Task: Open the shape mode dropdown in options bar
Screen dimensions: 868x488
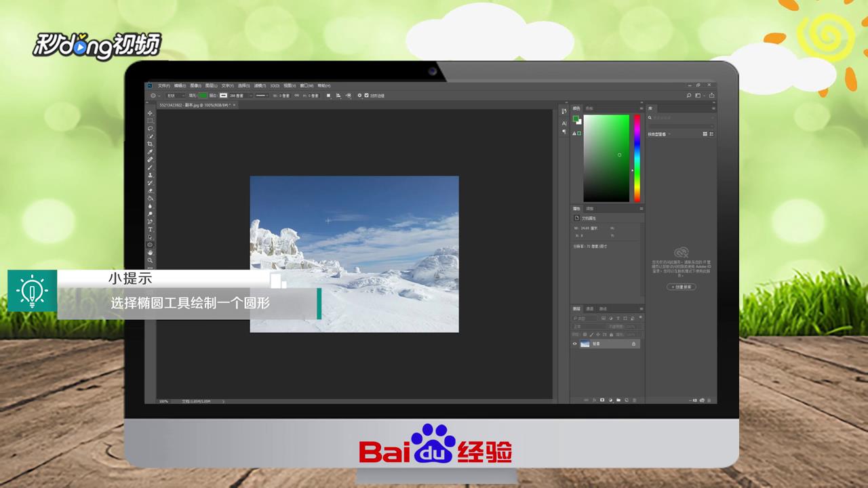Action: coord(176,96)
